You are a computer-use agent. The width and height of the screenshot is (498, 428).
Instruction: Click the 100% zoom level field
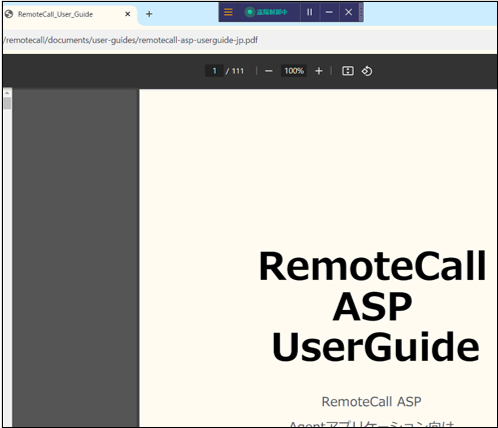click(x=294, y=71)
